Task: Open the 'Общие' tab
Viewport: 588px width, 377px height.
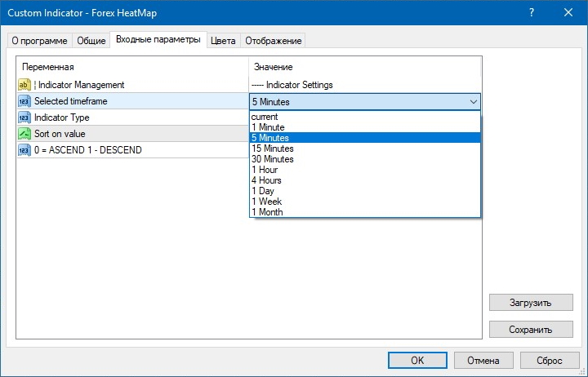Action: pyautogui.click(x=91, y=41)
